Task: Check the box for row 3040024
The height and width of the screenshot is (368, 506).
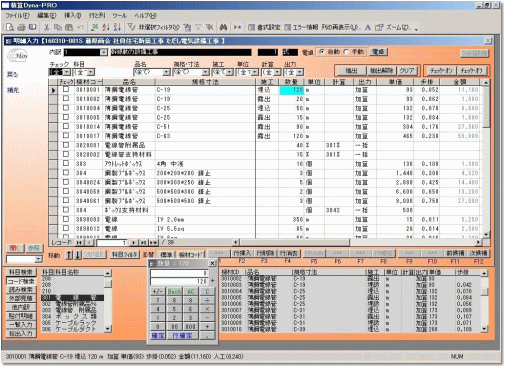Action: pyautogui.click(x=66, y=182)
